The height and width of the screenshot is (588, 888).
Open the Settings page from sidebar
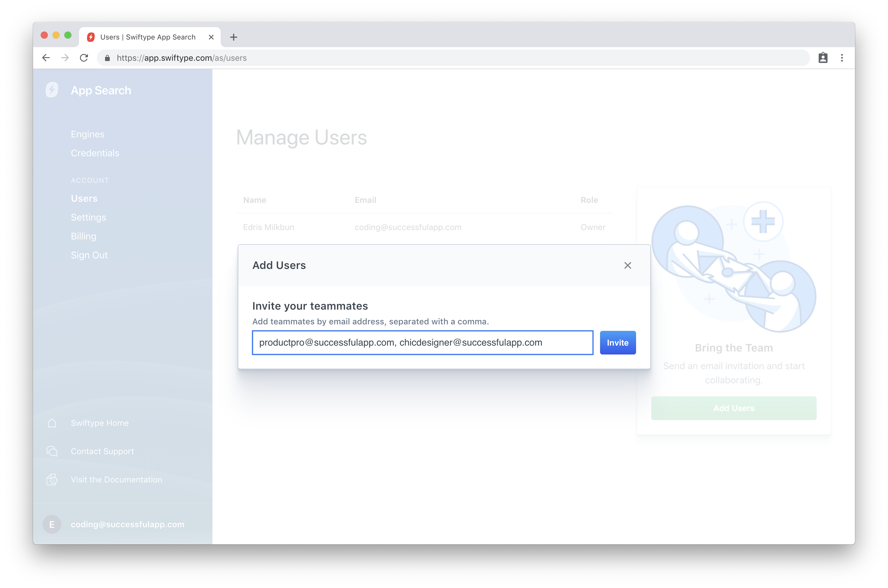(x=89, y=216)
